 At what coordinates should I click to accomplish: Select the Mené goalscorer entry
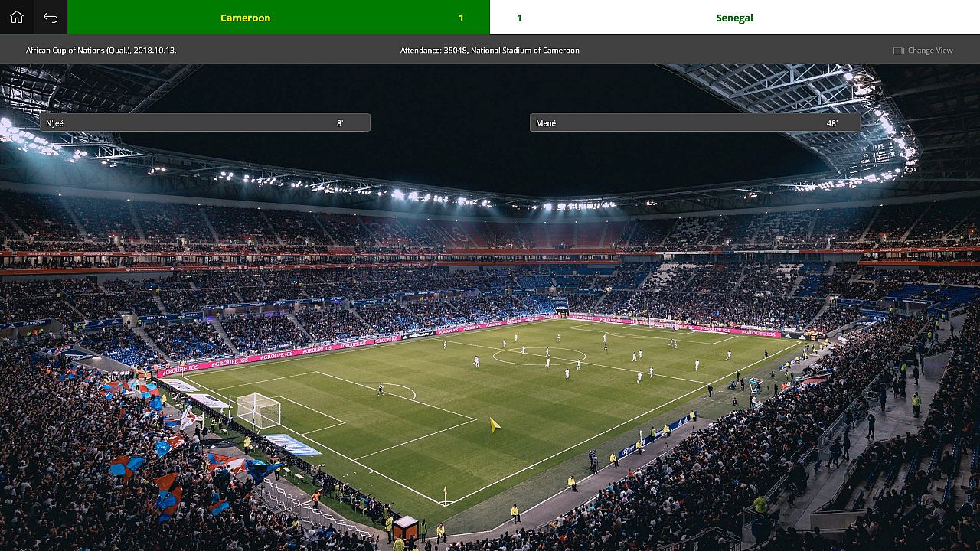point(695,122)
